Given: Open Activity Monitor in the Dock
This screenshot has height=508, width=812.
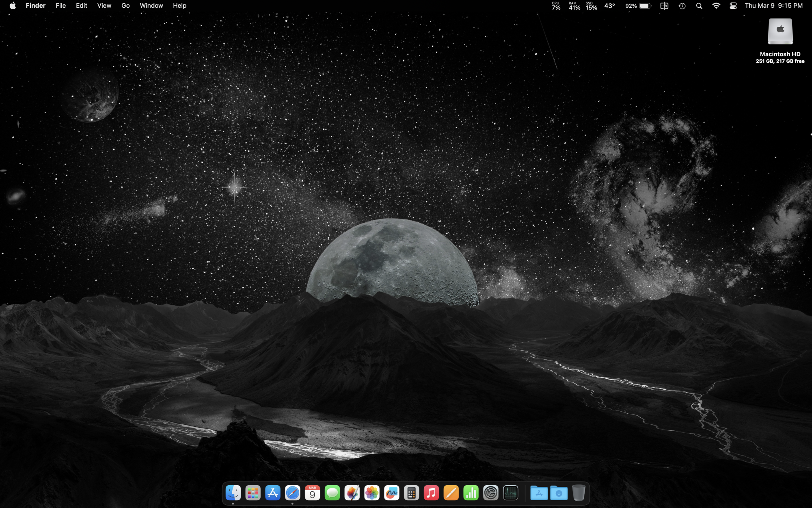Looking at the screenshot, I should pos(510,493).
